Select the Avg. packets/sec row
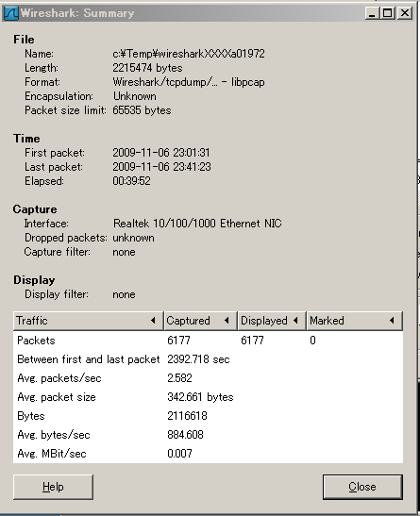Viewport: 420px width, 516px height. coord(208,378)
